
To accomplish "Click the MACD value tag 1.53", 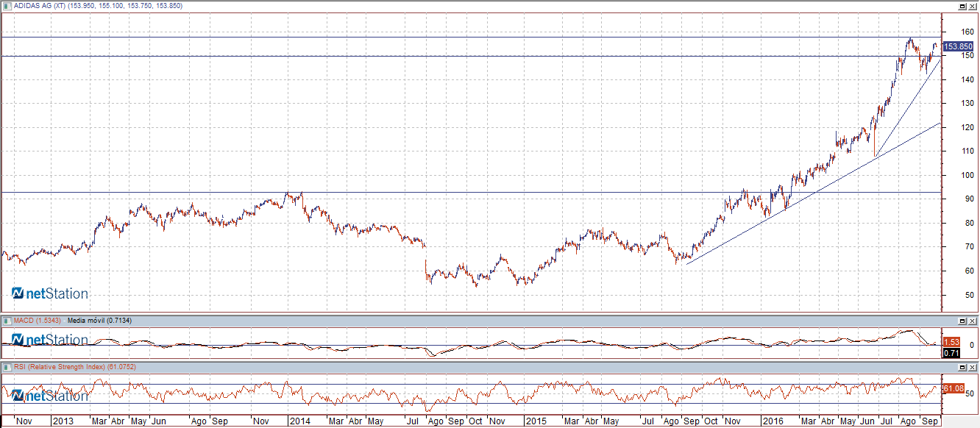I will 951,342.
